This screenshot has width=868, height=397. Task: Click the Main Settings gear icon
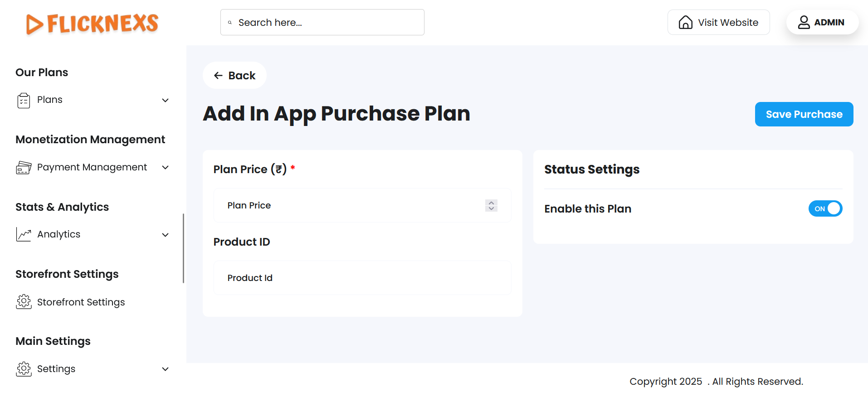[24, 369]
